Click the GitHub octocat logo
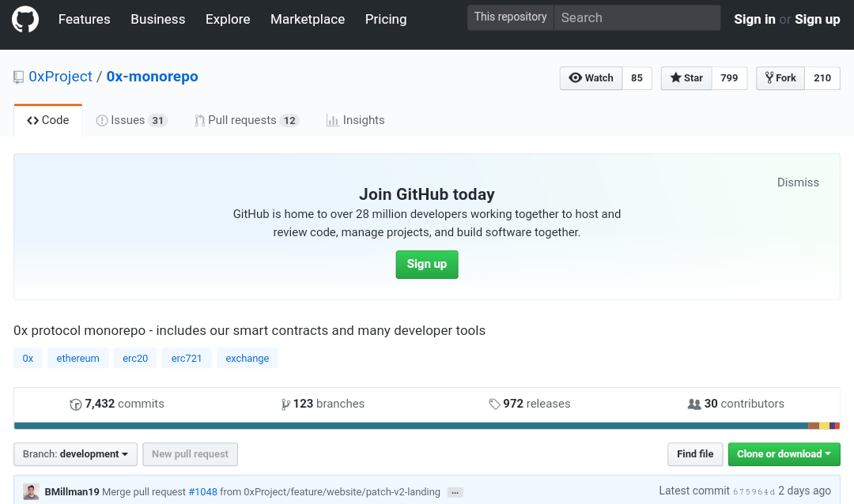Screen dimensions: 854x504 25,19
